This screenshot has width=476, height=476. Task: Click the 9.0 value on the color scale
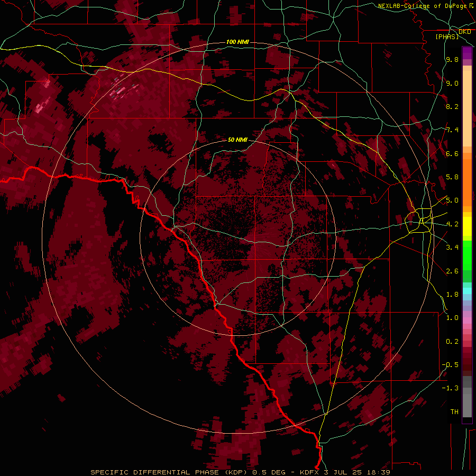(x=452, y=83)
